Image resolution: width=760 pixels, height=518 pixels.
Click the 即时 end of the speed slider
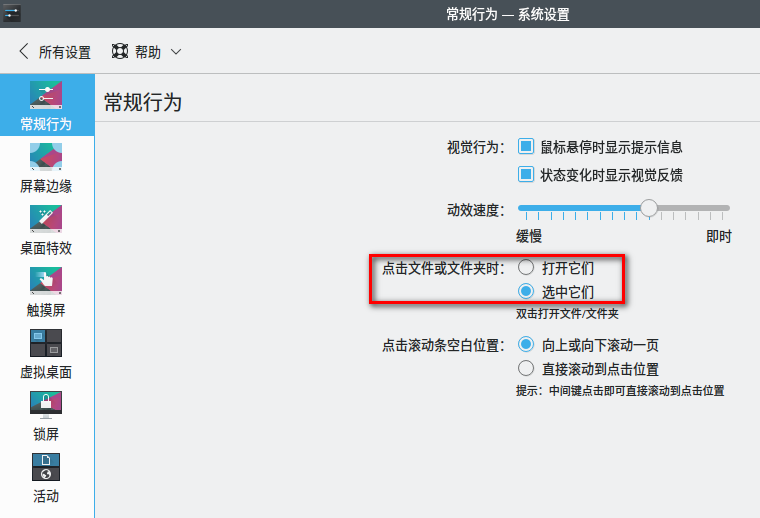pyautogui.click(x=726, y=208)
